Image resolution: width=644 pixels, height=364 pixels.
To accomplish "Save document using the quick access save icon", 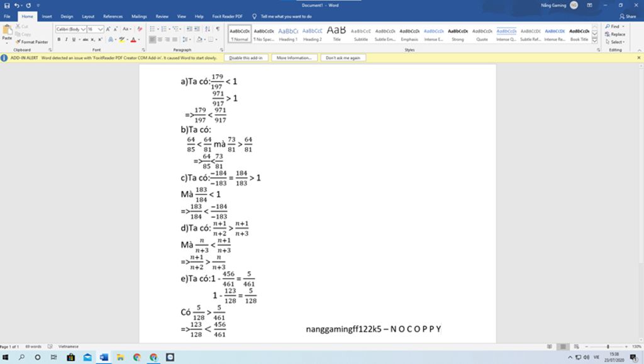I will [6, 5].
